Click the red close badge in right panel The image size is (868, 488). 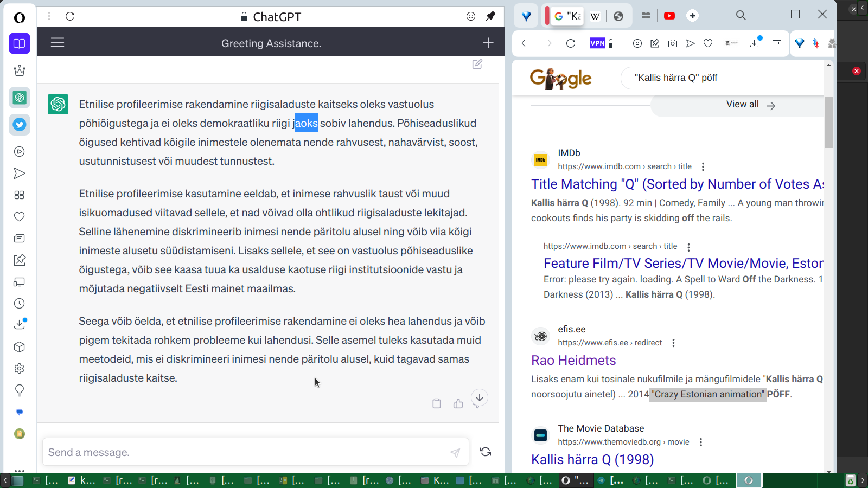click(x=857, y=71)
